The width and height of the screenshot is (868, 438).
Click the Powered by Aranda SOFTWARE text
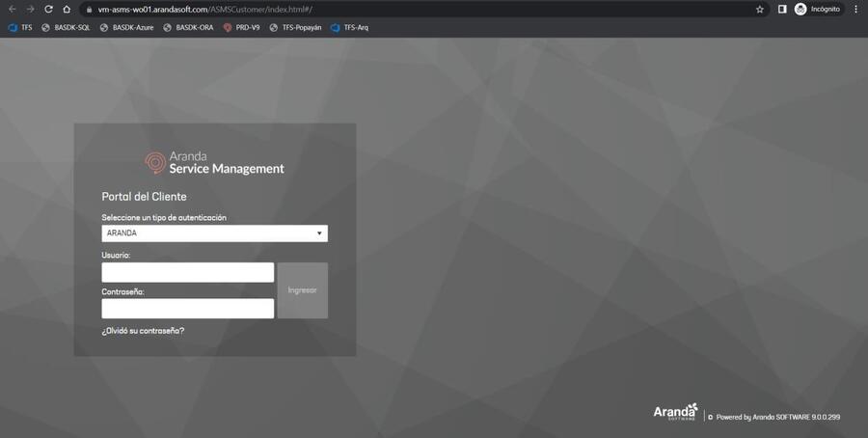[x=777, y=417]
